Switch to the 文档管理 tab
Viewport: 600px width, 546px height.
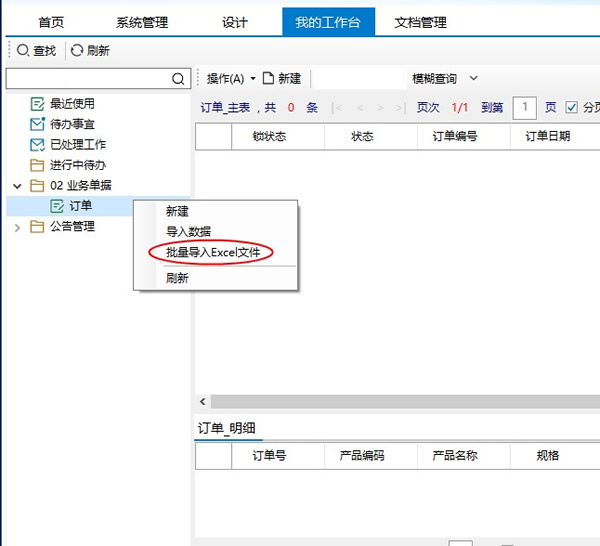420,22
